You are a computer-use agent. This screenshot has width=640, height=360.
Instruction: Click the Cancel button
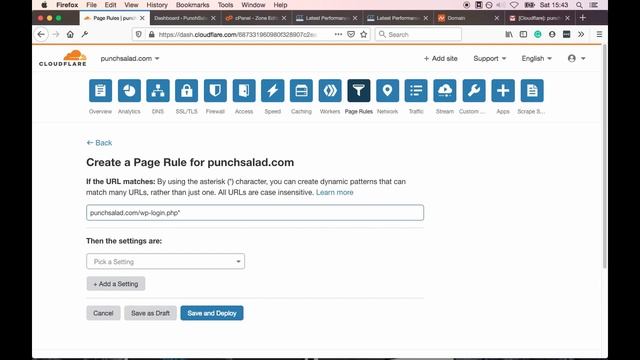[103, 313]
